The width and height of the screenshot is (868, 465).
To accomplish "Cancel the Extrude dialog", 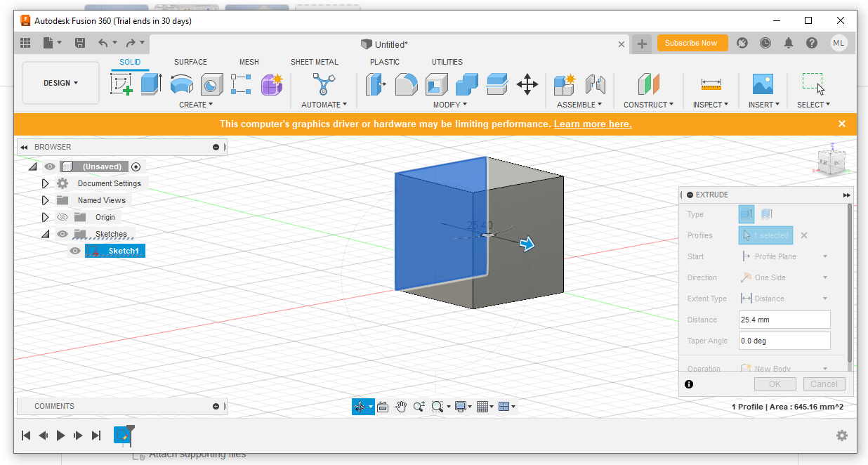I will click(824, 384).
